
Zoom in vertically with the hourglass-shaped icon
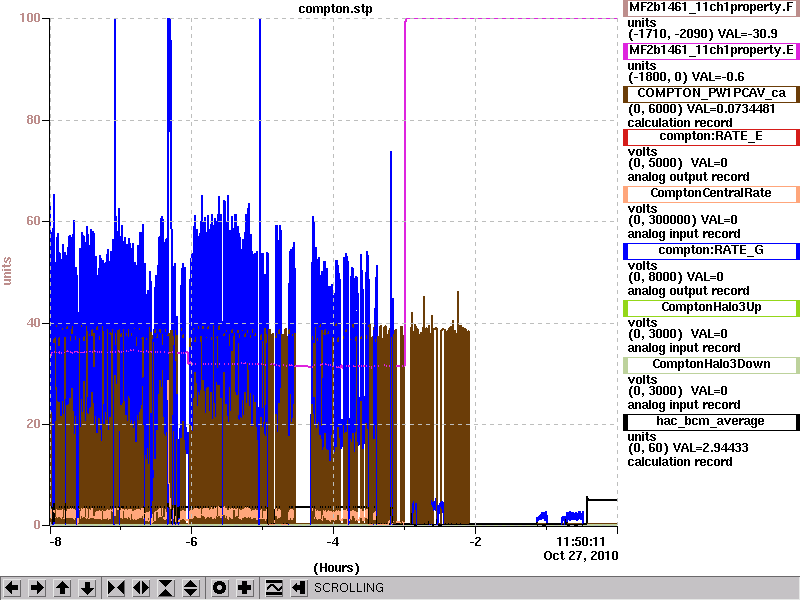pyautogui.click(x=166, y=588)
